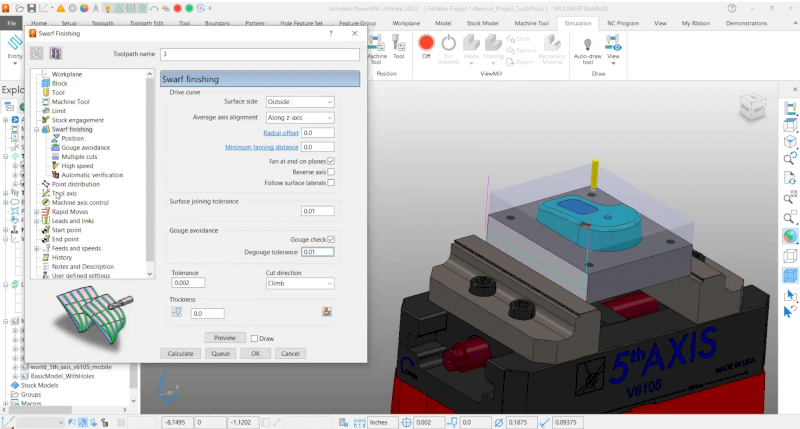The image size is (800, 429).
Task: Open Gouge avoidance page in strategy tree
Action: (x=85, y=147)
